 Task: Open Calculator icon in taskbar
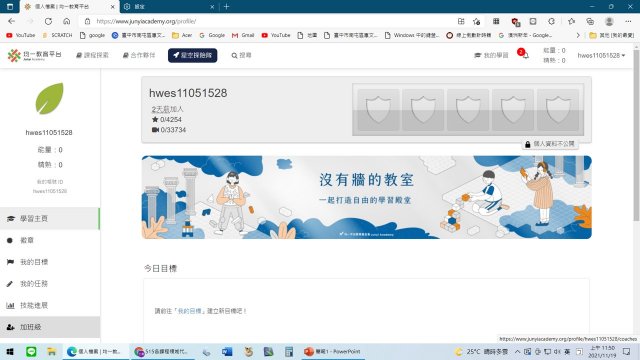click(289, 351)
